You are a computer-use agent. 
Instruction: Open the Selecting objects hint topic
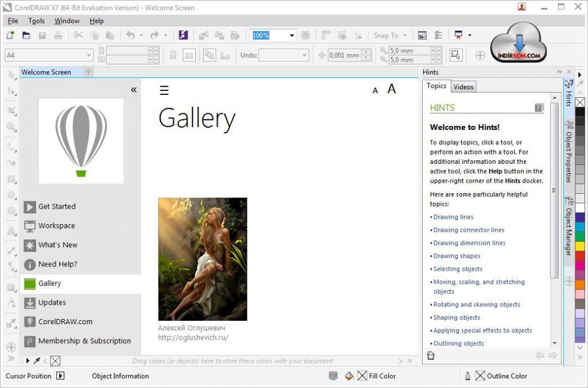point(458,269)
